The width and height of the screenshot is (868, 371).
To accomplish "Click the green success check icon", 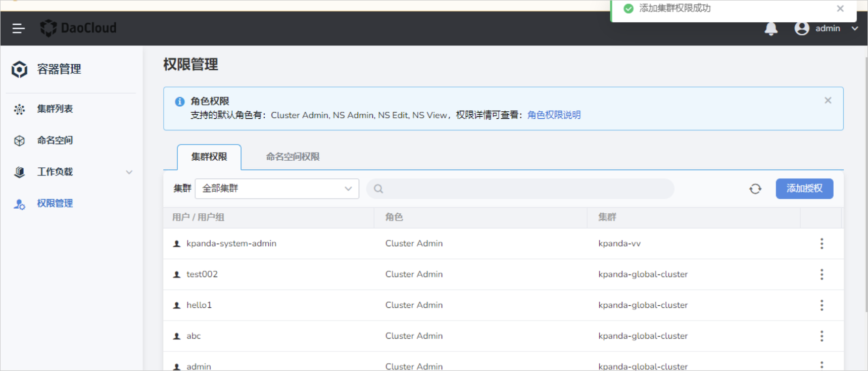I will (x=629, y=9).
